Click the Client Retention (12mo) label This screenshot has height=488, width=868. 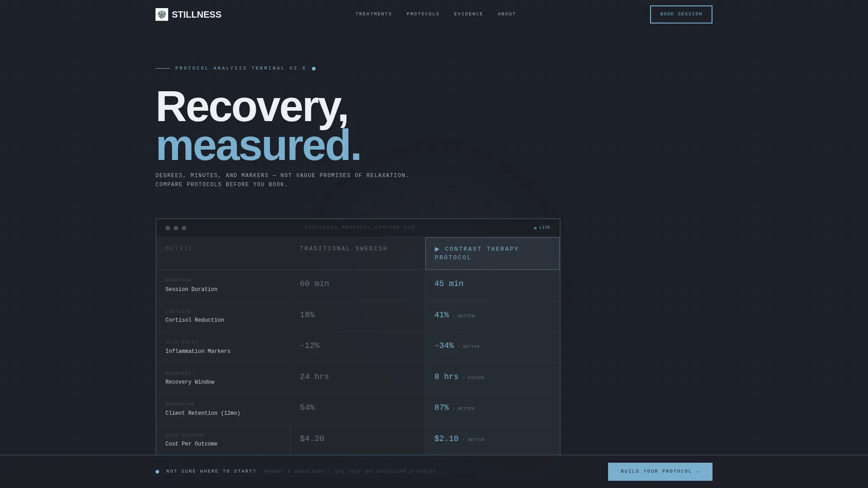(x=203, y=413)
